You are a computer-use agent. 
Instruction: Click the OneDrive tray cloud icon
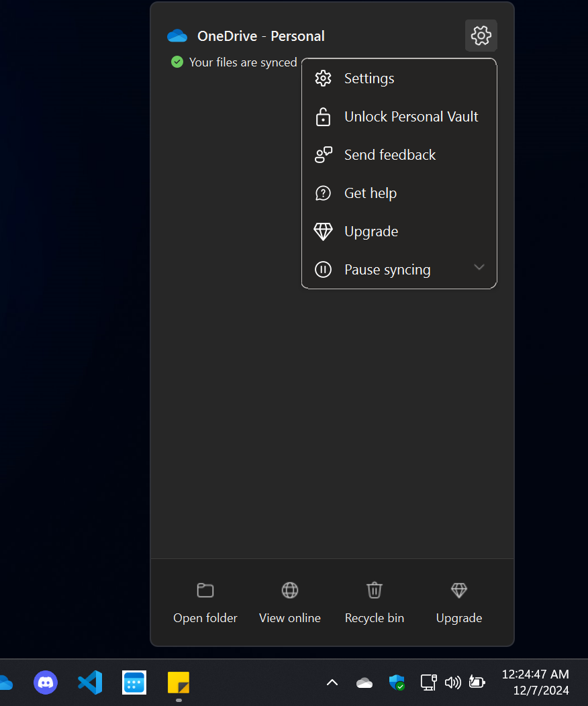364,683
